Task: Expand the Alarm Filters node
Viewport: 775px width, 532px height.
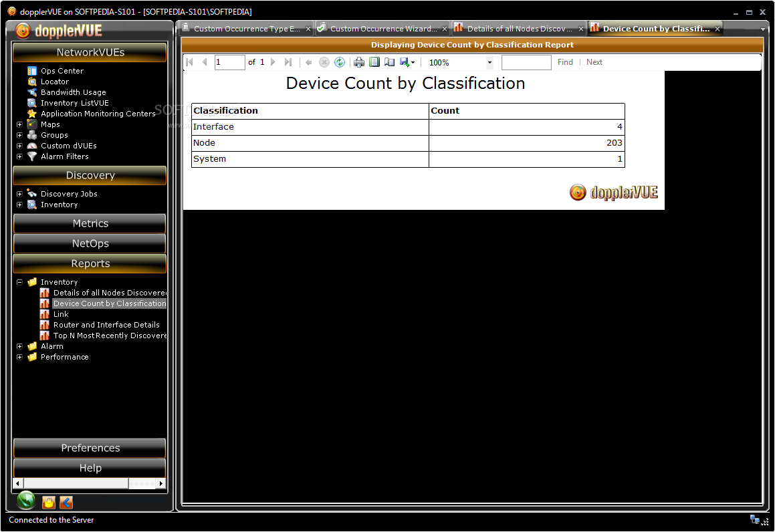Action: point(19,156)
